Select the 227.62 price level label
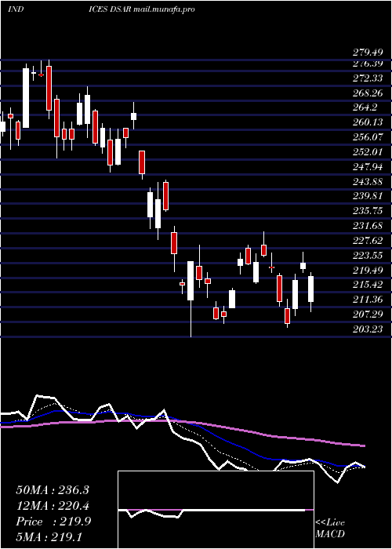392x549 pixels. 368,240
